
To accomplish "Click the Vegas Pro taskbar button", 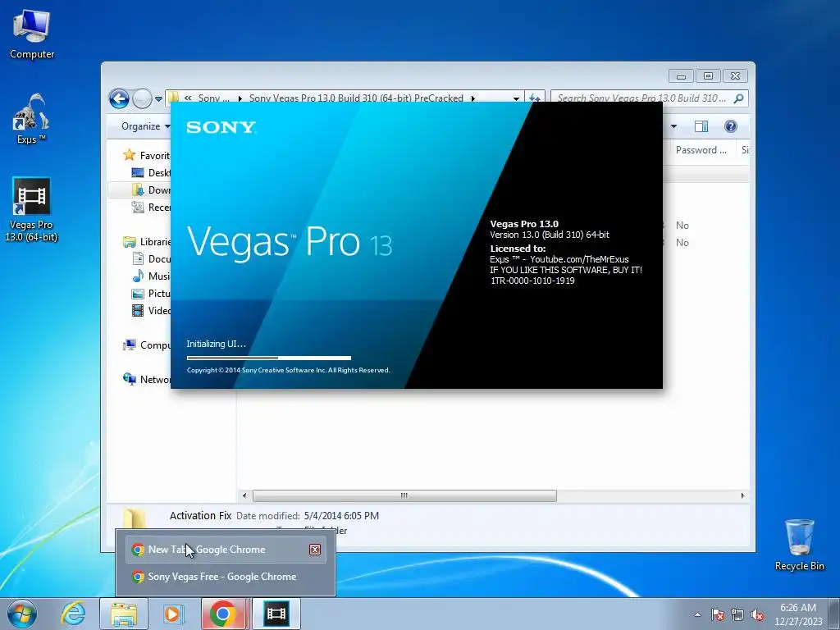I will tap(276, 614).
